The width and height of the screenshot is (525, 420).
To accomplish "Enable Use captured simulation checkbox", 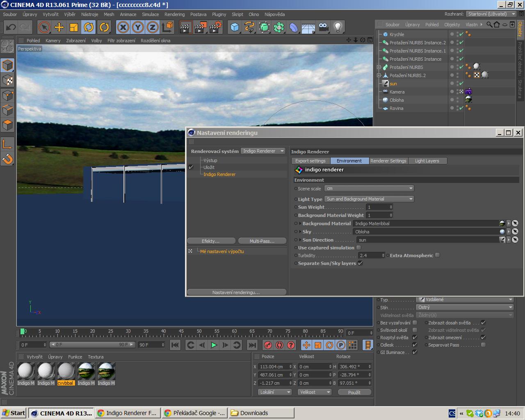I will tap(359, 248).
